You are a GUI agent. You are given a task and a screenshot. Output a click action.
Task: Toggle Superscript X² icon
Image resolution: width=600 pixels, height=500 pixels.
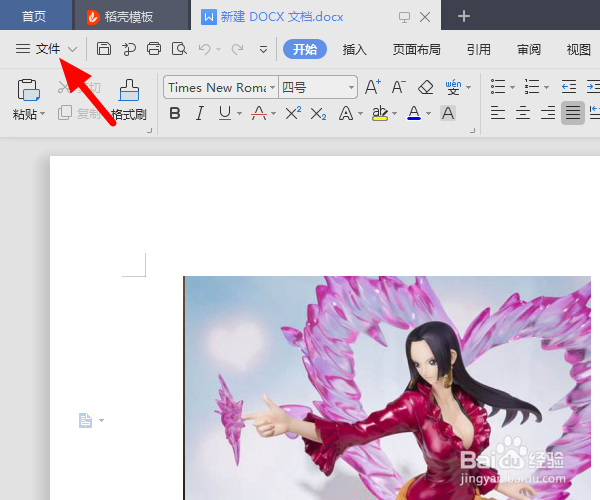(293, 113)
